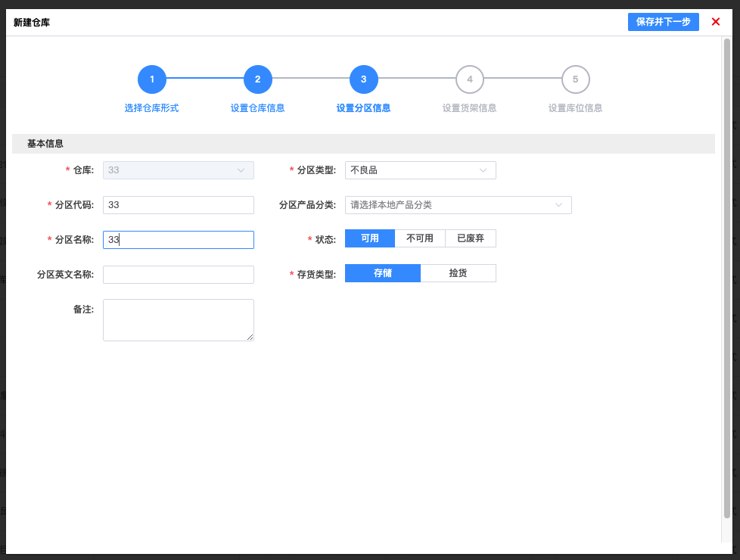Close the 新建仓库 dialog with red X
This screenshot has width=740, height=560.
point(716,22)
